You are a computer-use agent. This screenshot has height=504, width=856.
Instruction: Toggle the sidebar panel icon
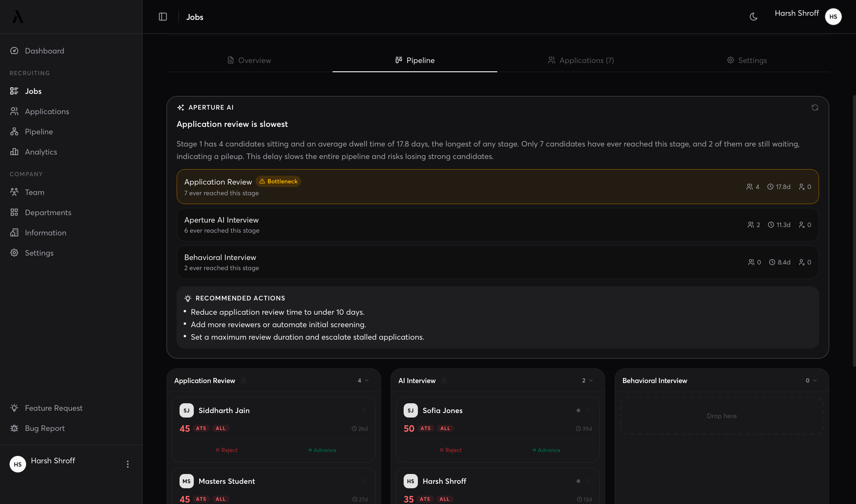[163, 17]
